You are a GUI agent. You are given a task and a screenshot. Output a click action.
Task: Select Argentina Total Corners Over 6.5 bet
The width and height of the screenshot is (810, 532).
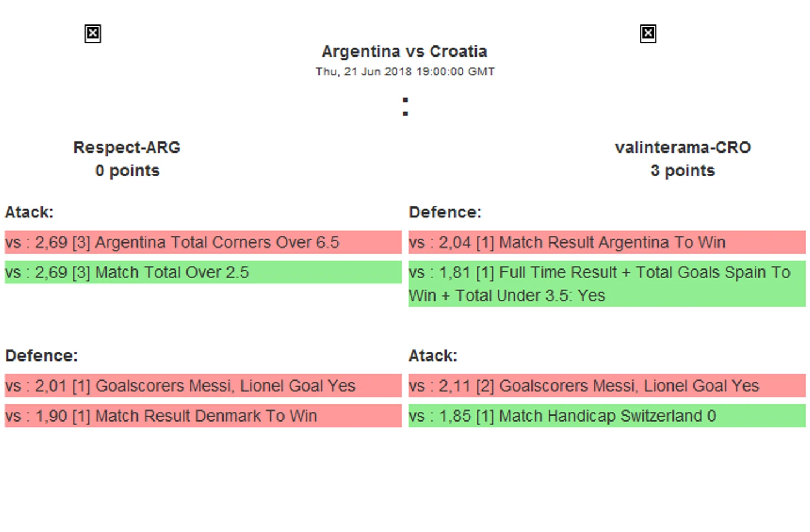[202, 242]
